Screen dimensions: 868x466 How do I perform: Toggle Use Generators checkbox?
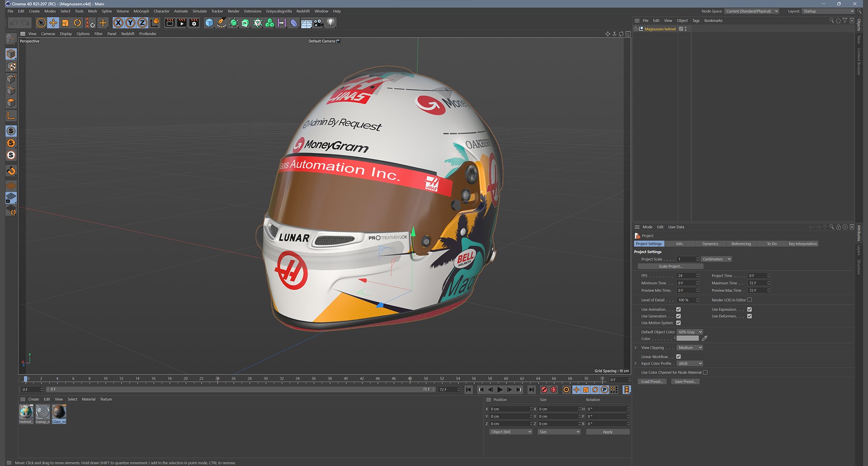(x=679, y=316)
